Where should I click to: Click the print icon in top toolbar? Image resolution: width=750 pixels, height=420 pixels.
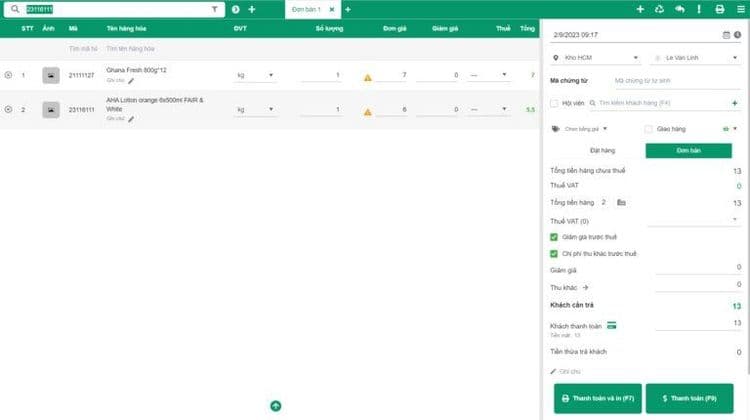(719, 9)
